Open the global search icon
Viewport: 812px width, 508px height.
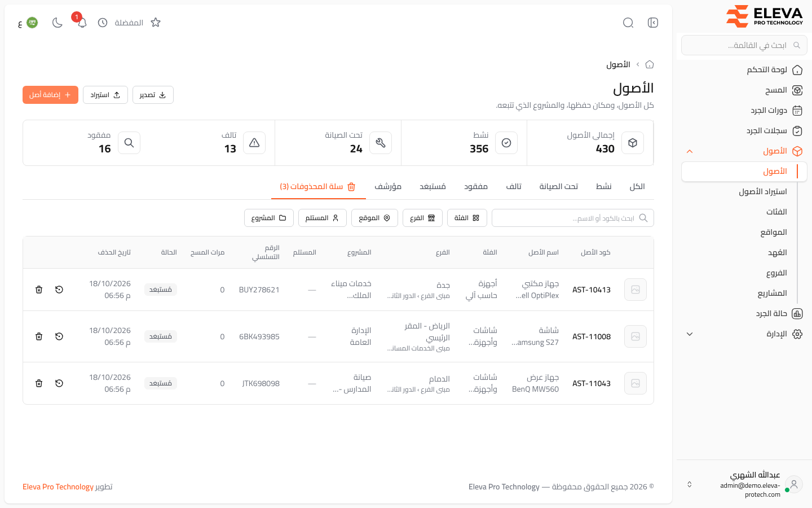pyautogui.click(x=628, y=23)
